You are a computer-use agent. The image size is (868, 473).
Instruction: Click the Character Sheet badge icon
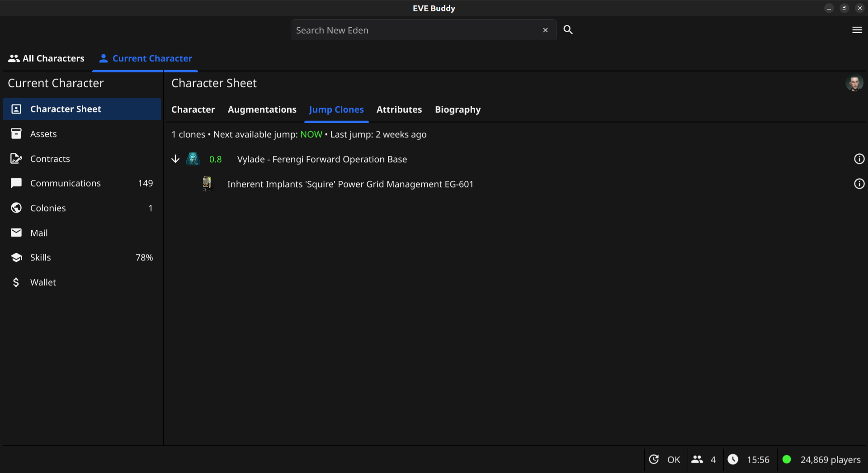point(16,109)
